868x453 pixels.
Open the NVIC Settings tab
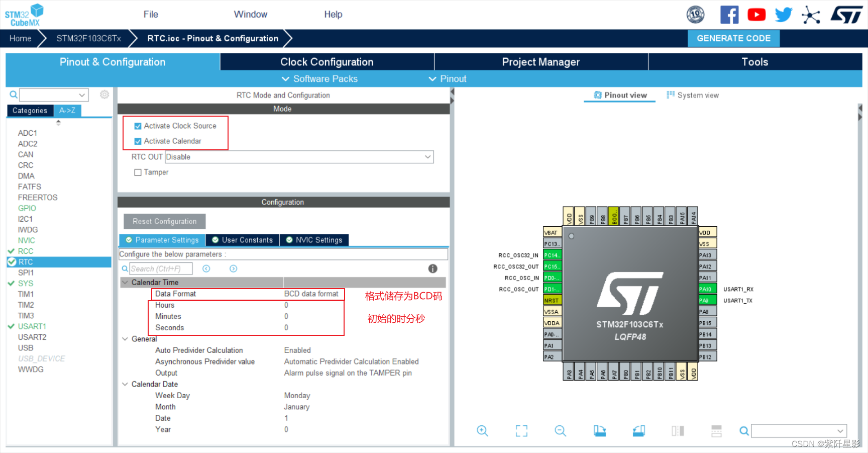tap(314, 240)
